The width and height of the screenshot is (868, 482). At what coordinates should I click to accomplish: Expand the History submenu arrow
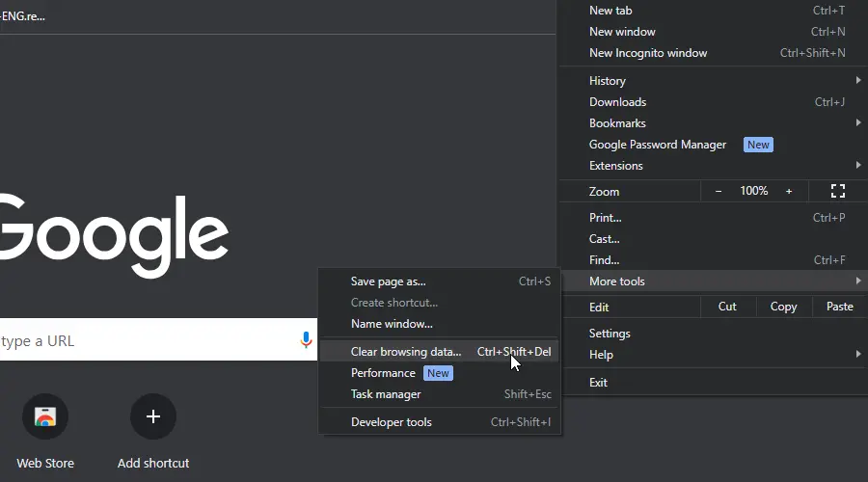tap(858, 80)
